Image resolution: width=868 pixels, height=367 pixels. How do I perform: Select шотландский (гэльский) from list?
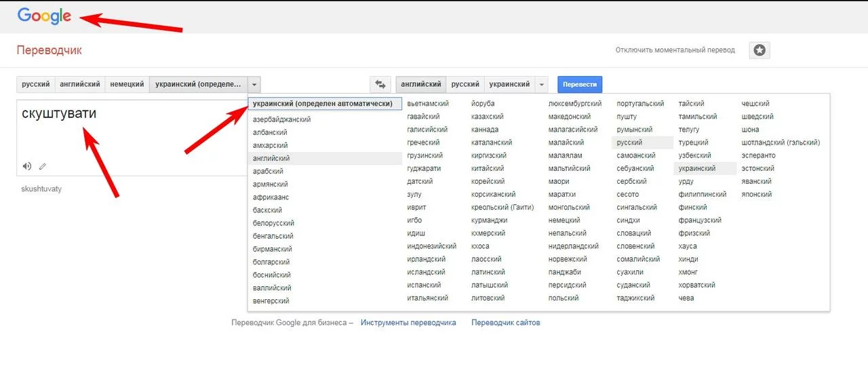[x=781, y=142]
